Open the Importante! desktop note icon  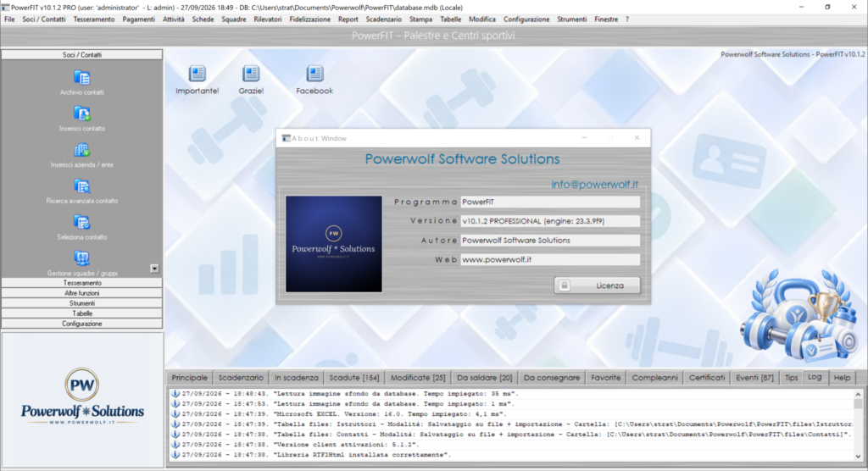[197, 74]
